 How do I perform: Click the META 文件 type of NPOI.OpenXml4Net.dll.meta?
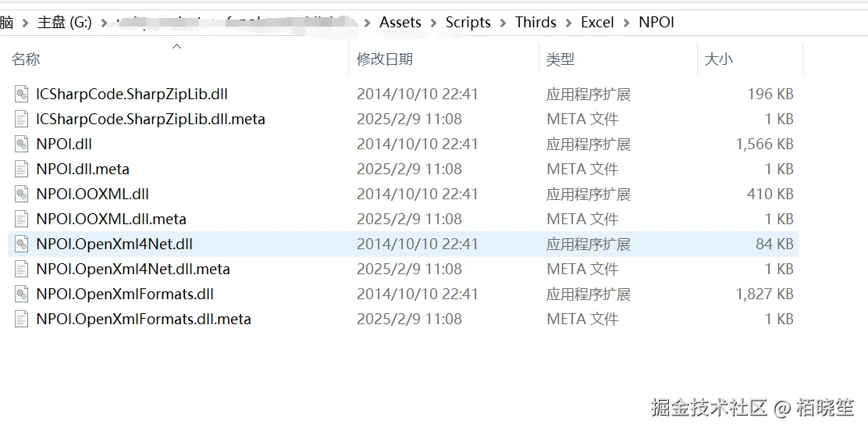point(582,270)
